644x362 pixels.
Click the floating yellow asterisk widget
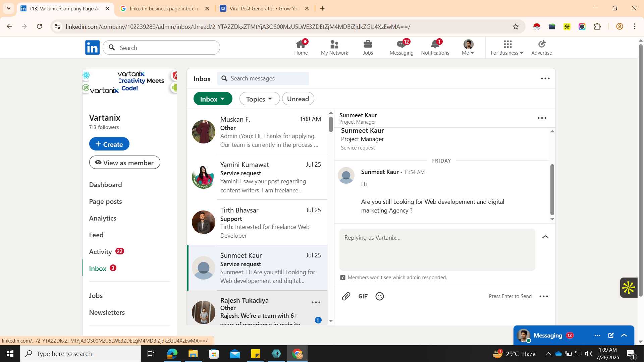(x=629, y=288)
